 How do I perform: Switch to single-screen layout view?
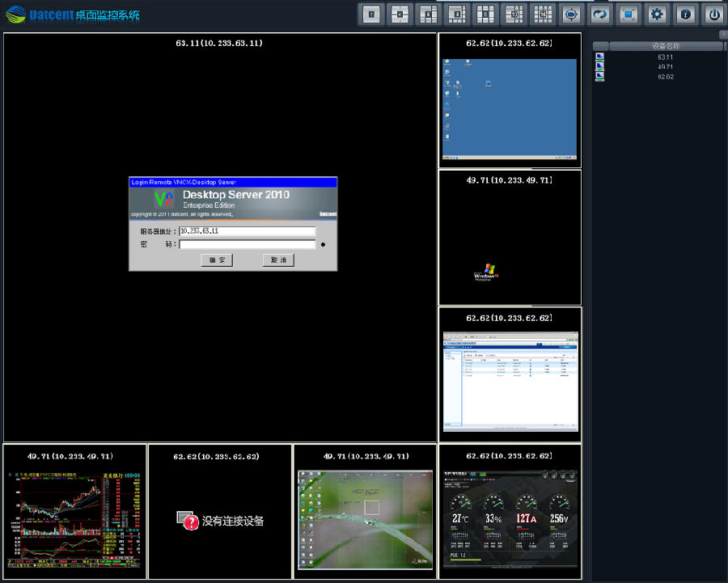pos(370,14)
